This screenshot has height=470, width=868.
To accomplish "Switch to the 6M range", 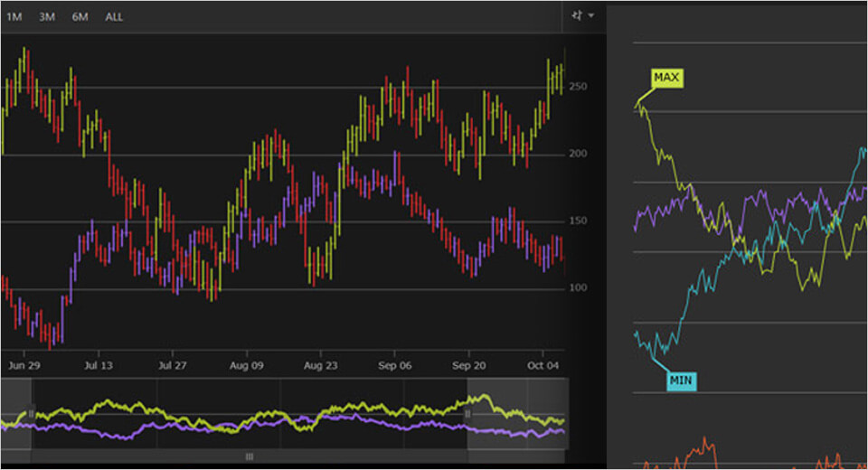I will 80,17.
